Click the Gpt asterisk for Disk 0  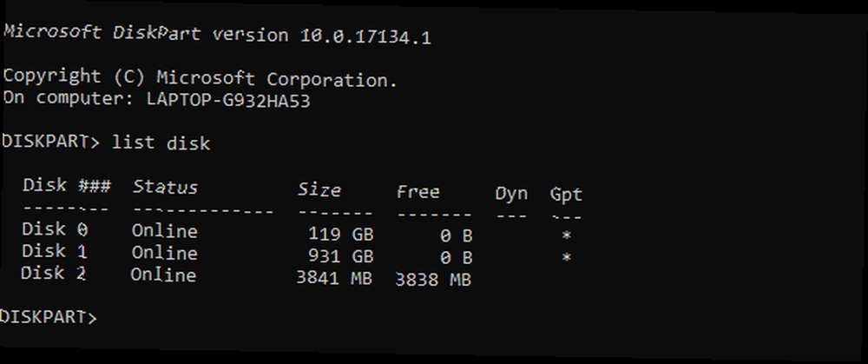(566, 236)
